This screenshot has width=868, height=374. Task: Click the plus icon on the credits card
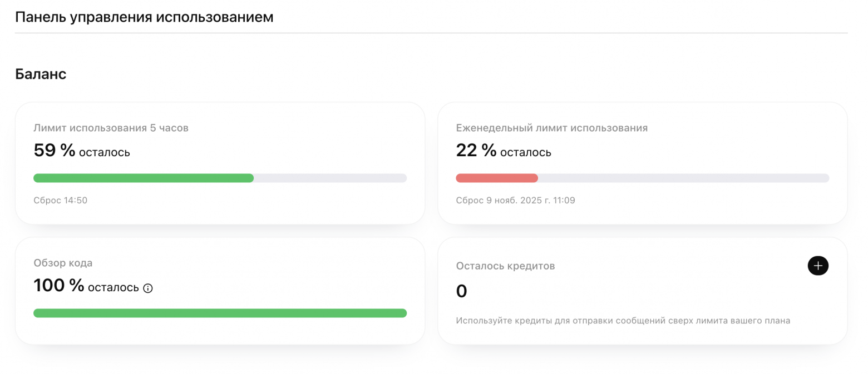click(x=818, y=266)
